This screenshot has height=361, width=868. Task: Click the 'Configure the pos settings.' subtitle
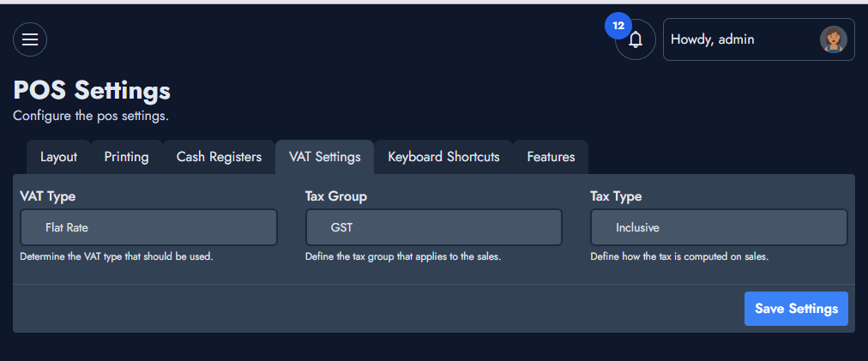[x=91, y=117]
